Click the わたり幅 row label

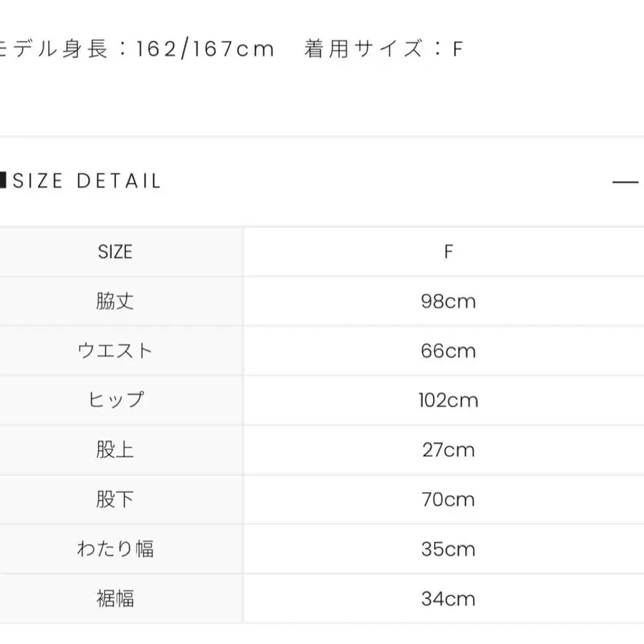[114, 549]
